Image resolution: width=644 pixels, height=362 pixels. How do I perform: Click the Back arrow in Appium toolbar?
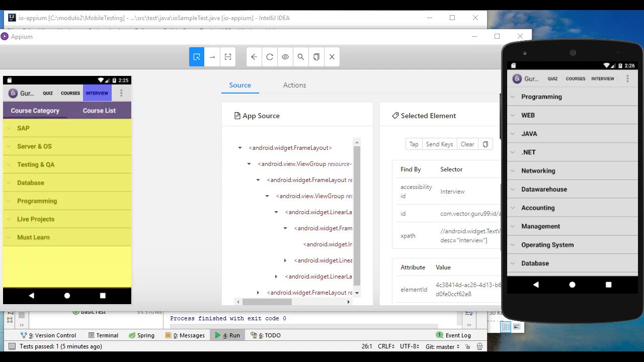tap(254, 57)
